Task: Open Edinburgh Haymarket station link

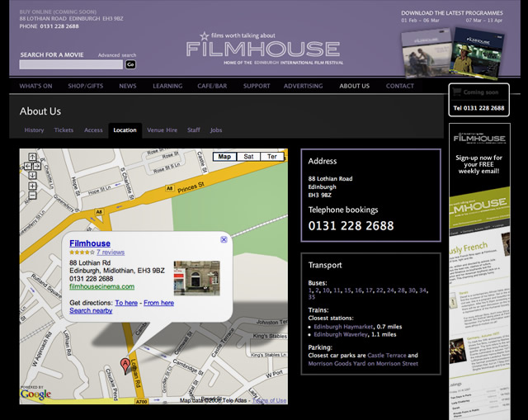Action: [x=343, y=327]
